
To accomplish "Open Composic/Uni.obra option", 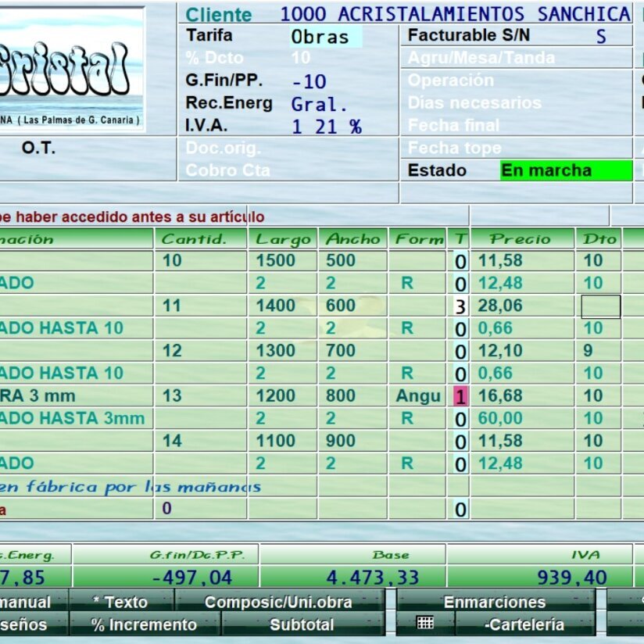I will tap(278, 602).
